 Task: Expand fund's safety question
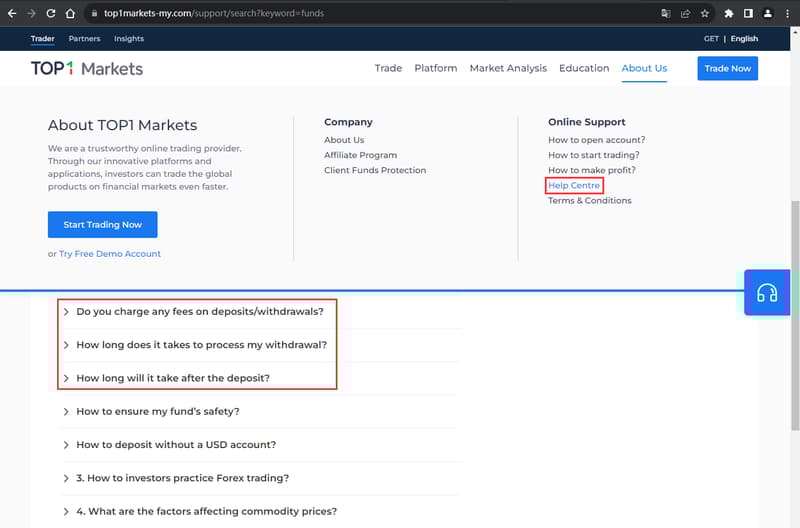click(158, 411)
